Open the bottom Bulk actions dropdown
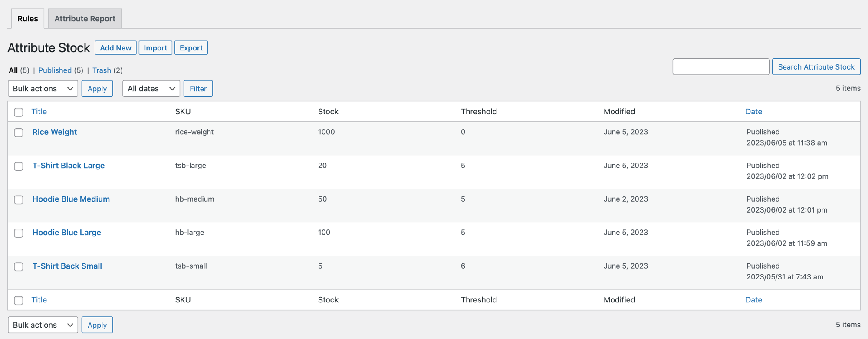868x339 pixels. coord(43,325)
